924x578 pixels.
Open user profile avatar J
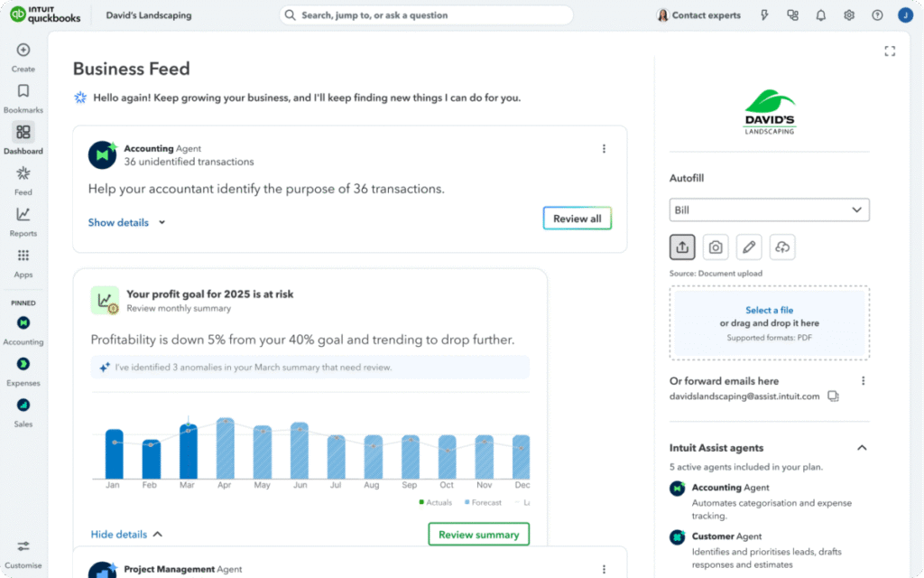[x=905, y=15]
